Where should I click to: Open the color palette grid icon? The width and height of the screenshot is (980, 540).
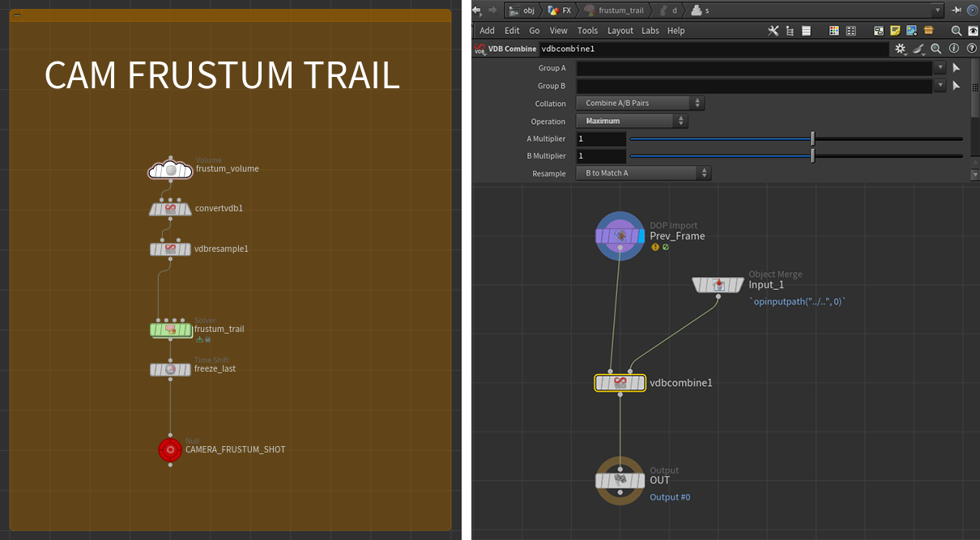point(834,31)
